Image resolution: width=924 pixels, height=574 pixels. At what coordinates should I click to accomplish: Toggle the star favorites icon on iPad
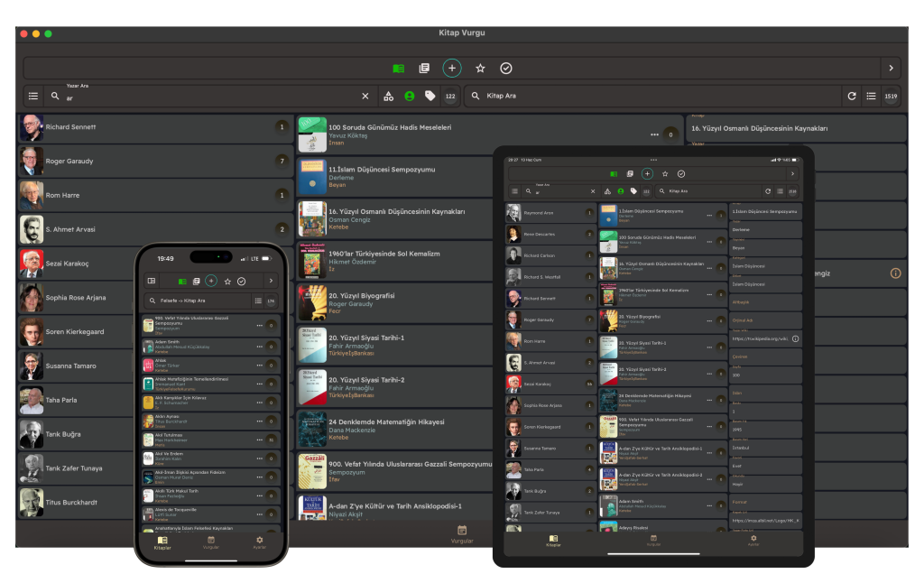(665, 174)
